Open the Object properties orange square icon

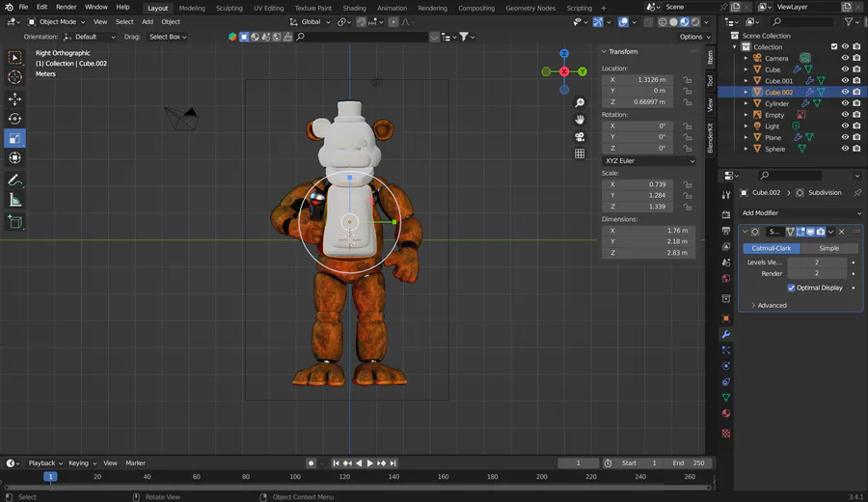click(x=725, y=318)
